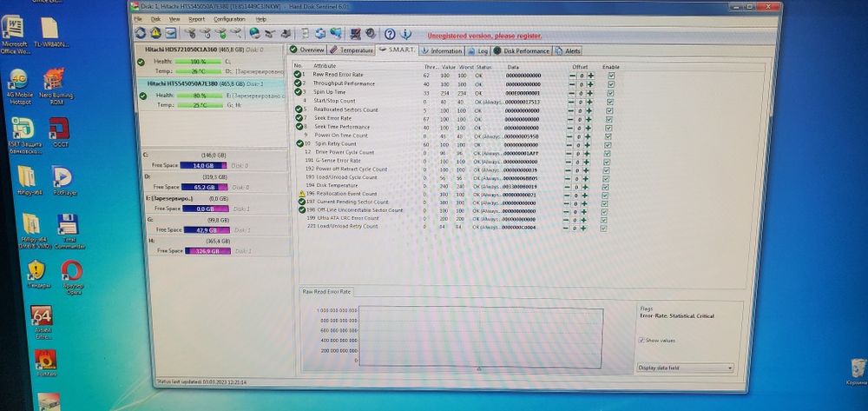Toggle Enable checkbox for Spin Up Time

pyautogui.click(x=610, y=92)
